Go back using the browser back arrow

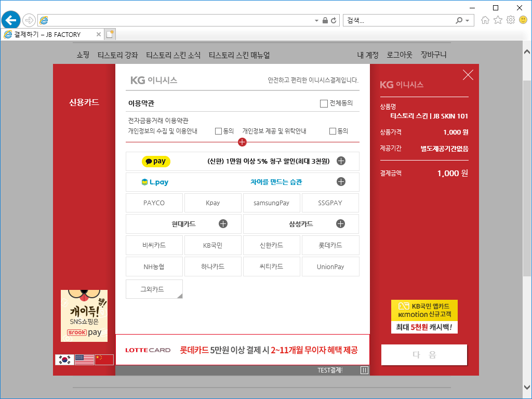(x=11, y=20)
